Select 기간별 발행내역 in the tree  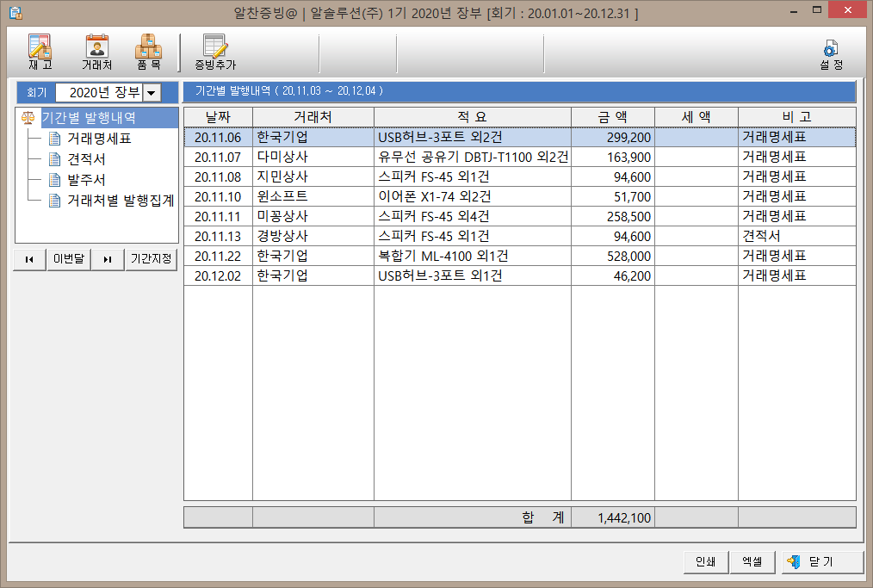tap(89, 117)
